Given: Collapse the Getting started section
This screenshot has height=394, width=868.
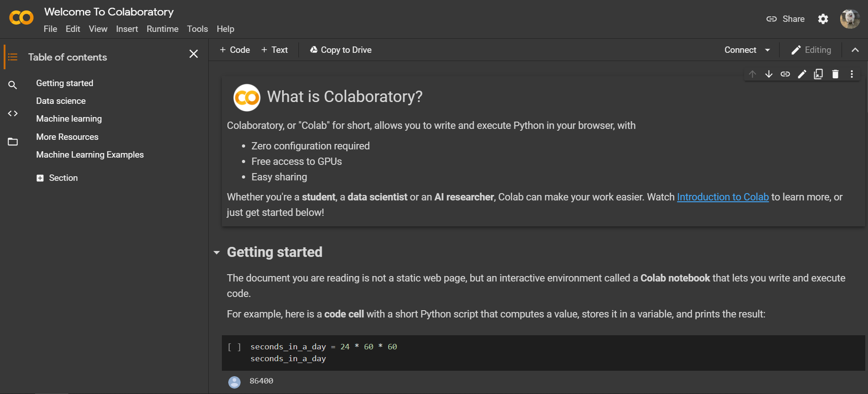Looking at the screenshot, I should tap(217, 252).
